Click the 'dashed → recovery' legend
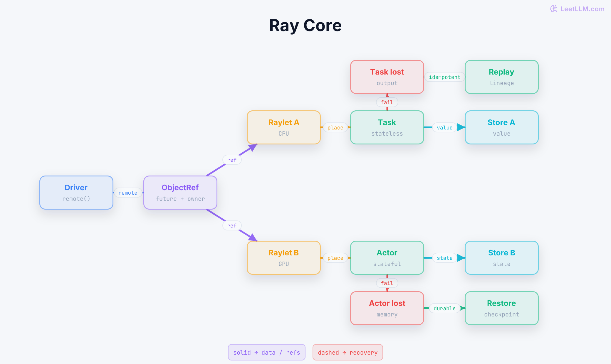Image resolution: width=611 pixels, height=364 pixels. point(348,352)
